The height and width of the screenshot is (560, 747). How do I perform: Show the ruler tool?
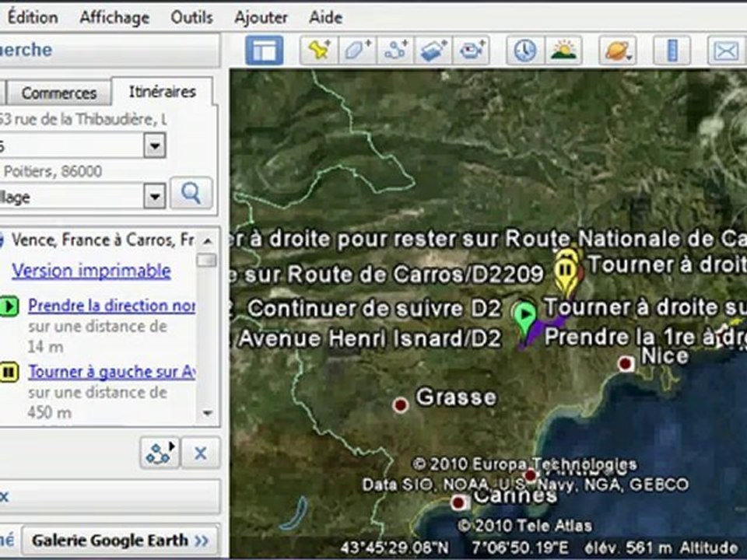[672, 51]
